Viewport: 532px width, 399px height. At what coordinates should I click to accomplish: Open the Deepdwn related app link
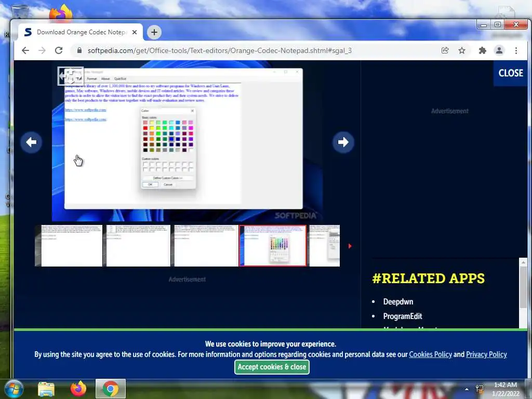[x=398, y=302]
